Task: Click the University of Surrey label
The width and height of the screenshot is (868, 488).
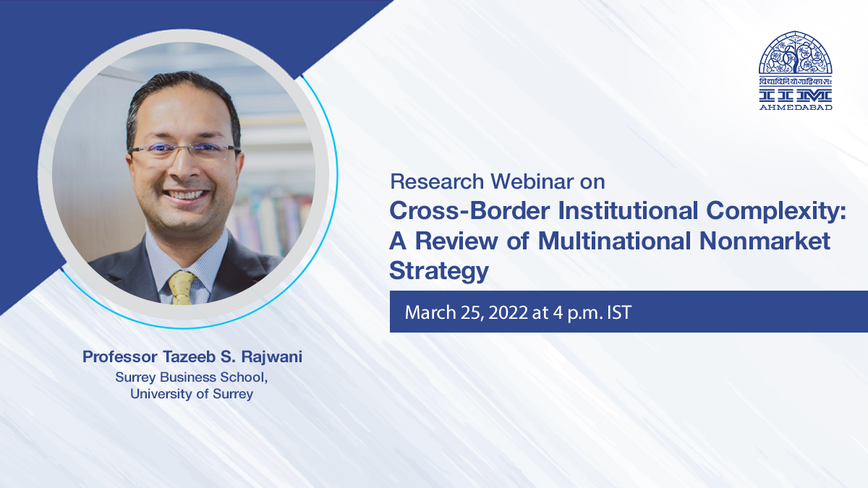Action: click(x=192, y=394)
